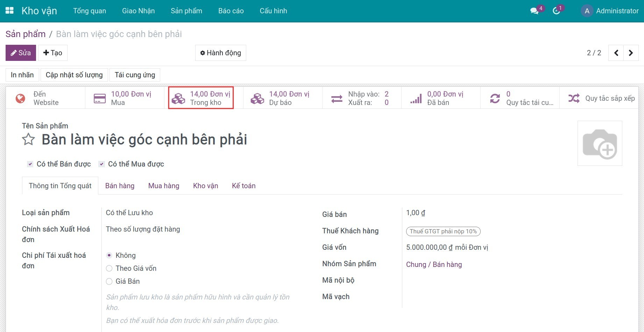Viewport: 644px width, 332px height.
Task: Select the Theo Giá vốn radio option
Action: (109, 268)
